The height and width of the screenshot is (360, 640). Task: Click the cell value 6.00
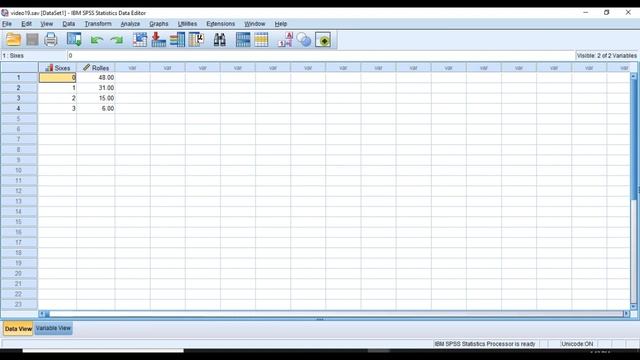[96, 108]
